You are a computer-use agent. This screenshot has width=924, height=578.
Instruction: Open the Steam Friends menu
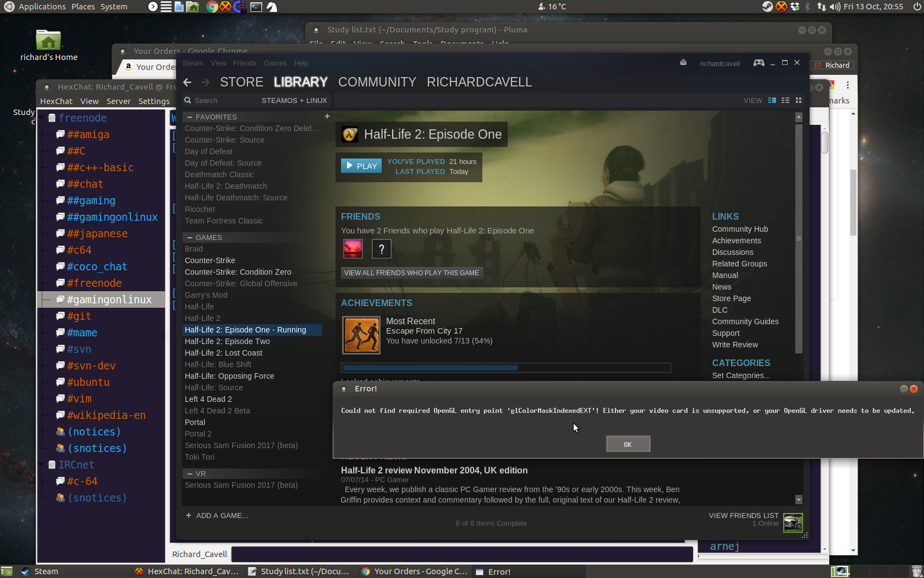(x=245, y=63)
